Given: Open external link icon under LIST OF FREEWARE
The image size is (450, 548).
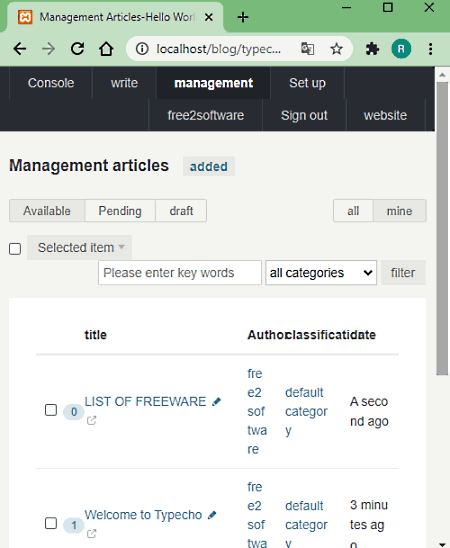Looking at the screenshot, I should click(x=92, y=420).
